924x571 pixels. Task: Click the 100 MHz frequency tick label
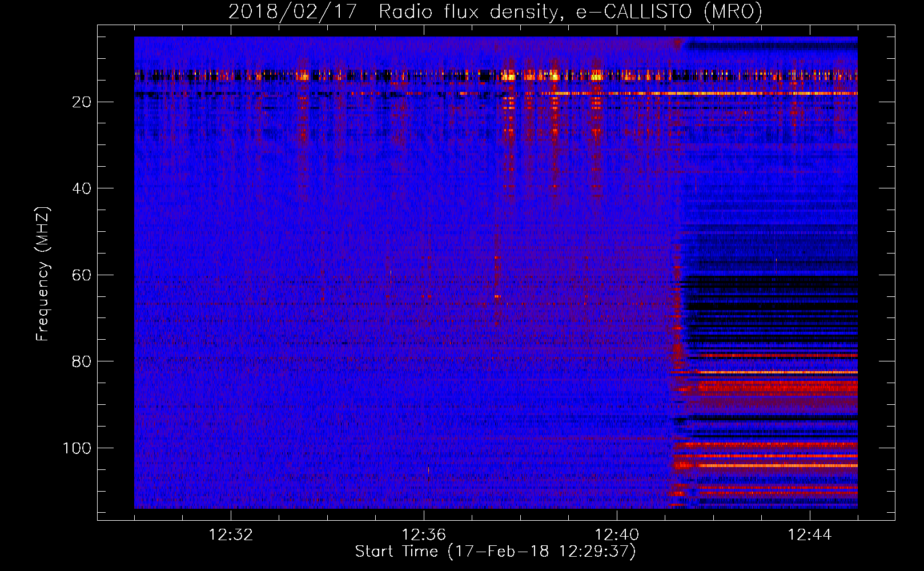[x=77, y=448]
